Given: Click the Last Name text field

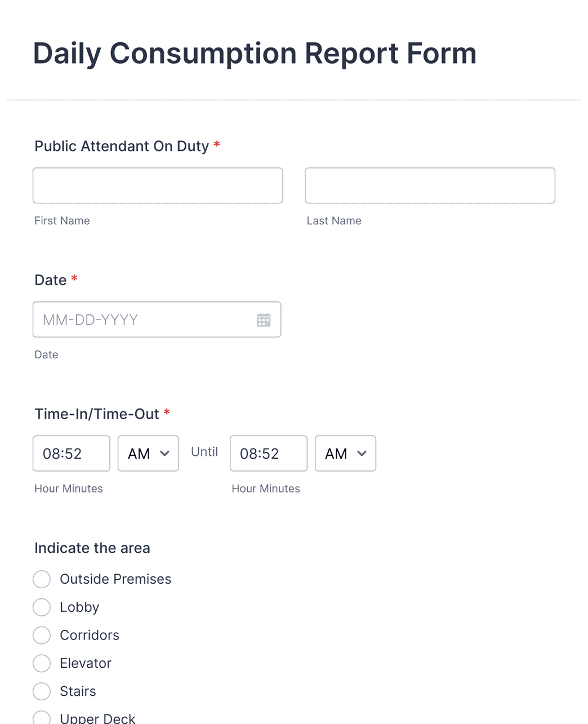Looking at the screenshot, I should click(430, 185).
